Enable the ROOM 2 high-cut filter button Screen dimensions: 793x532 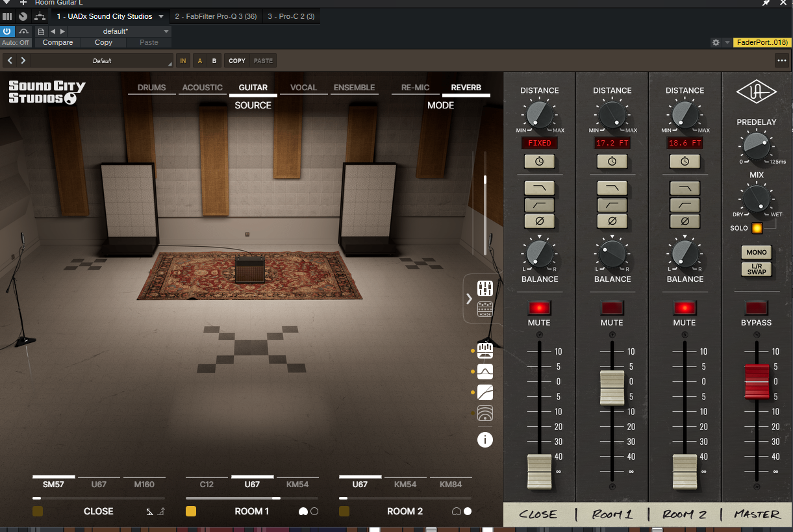pyautogui.click(x=685, y=188)
